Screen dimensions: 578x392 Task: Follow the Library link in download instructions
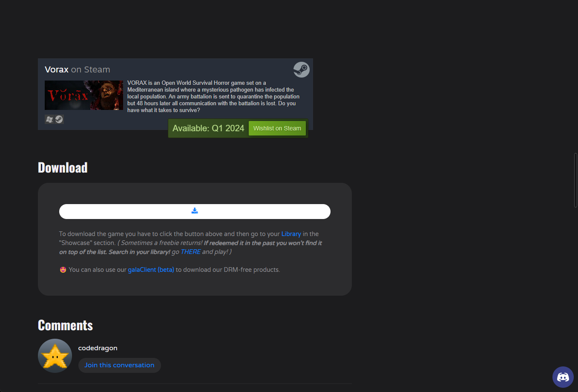tap(291, 234)
